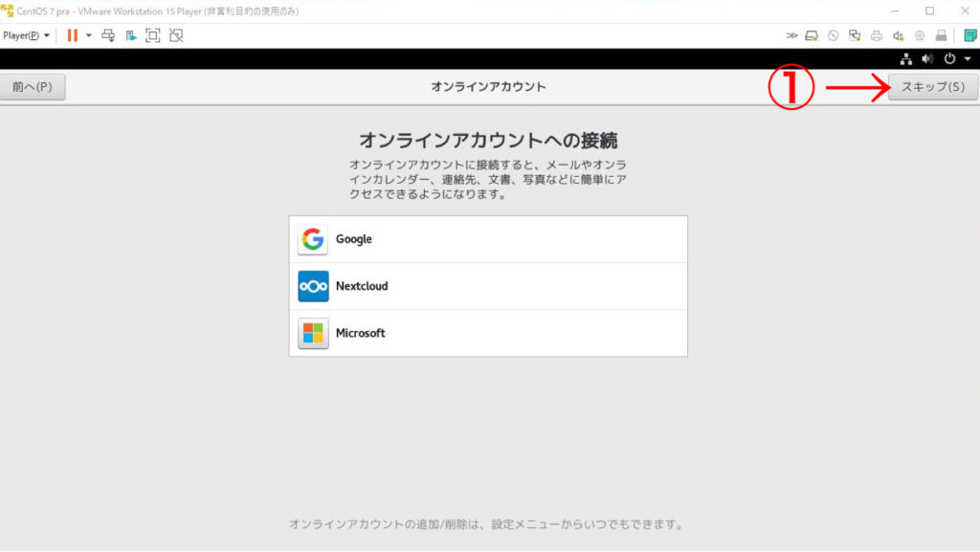This screenshot has height=552, width=980.
Task: Click the GNOME volume speaker icon
Action: coord(927,58)
